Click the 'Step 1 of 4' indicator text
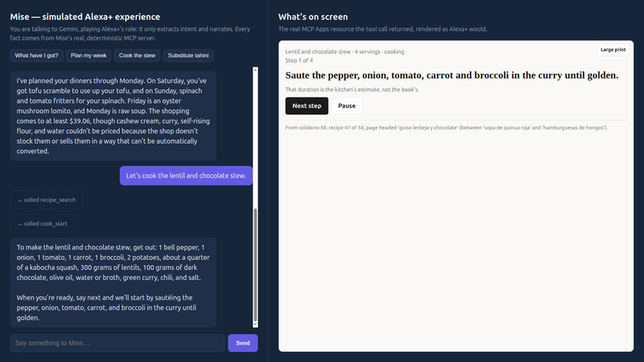Viewport: 644px width, 362px height. [299, 61]
